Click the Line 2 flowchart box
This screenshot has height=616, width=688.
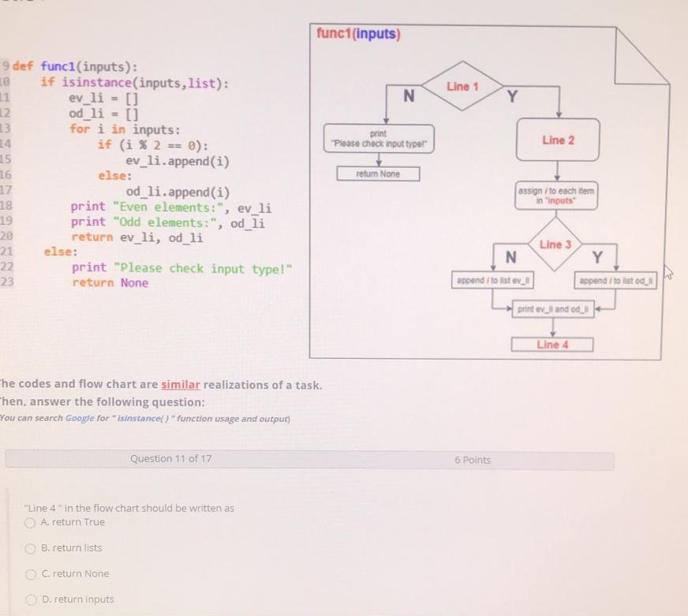click(558, 140)
